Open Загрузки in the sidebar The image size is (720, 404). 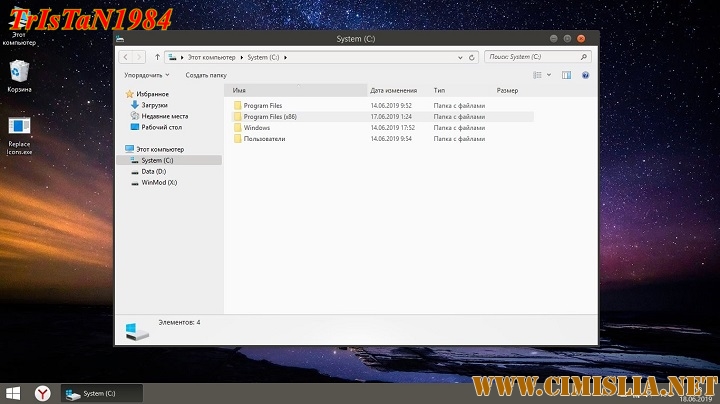[154, 105]
